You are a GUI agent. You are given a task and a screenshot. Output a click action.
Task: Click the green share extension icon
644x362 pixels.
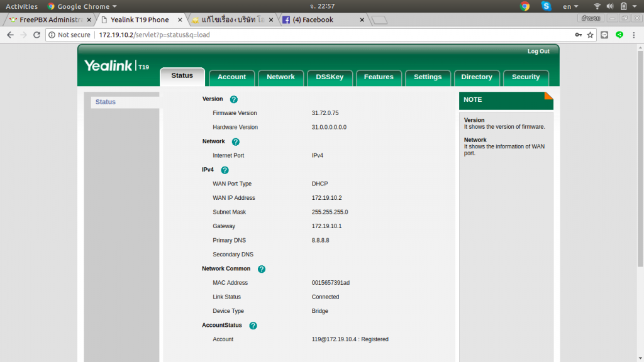(x=619, y=35)
